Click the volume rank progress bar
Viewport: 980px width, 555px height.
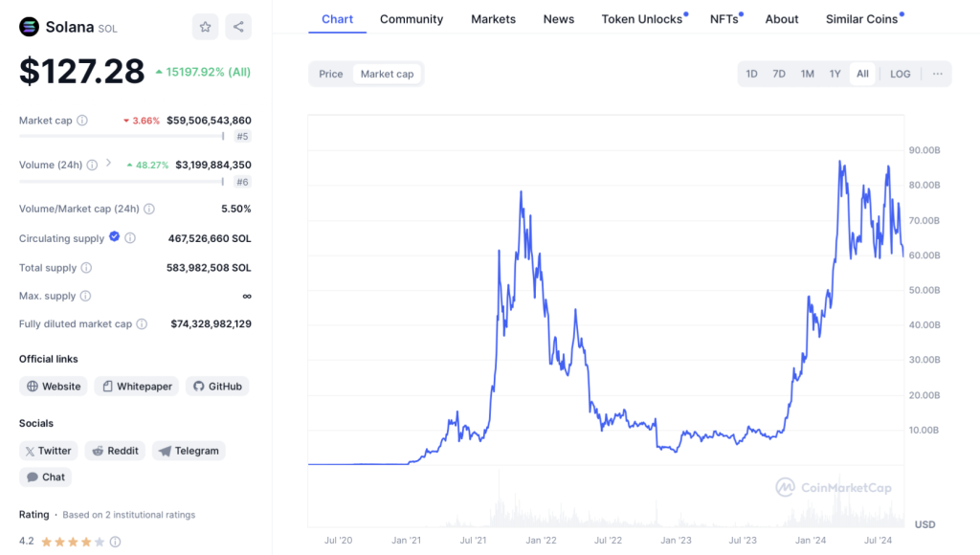pyautogui.click(x=122, y=181)
